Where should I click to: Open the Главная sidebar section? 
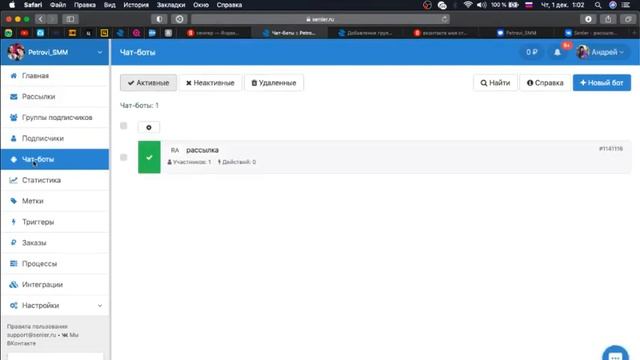(55, 76)
